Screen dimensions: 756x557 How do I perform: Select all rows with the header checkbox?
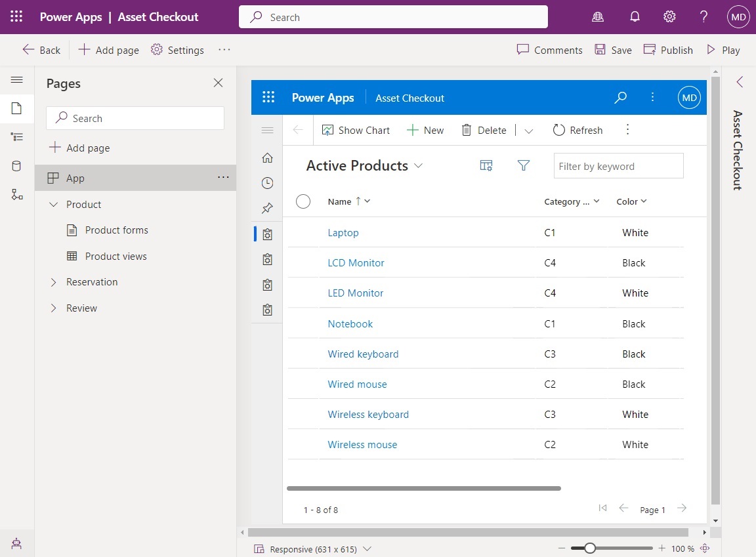(x=303, y=201)
